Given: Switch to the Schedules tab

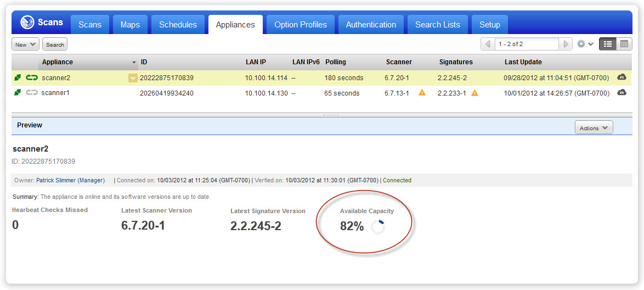Looking at the screenshot, I should (178, 25).
